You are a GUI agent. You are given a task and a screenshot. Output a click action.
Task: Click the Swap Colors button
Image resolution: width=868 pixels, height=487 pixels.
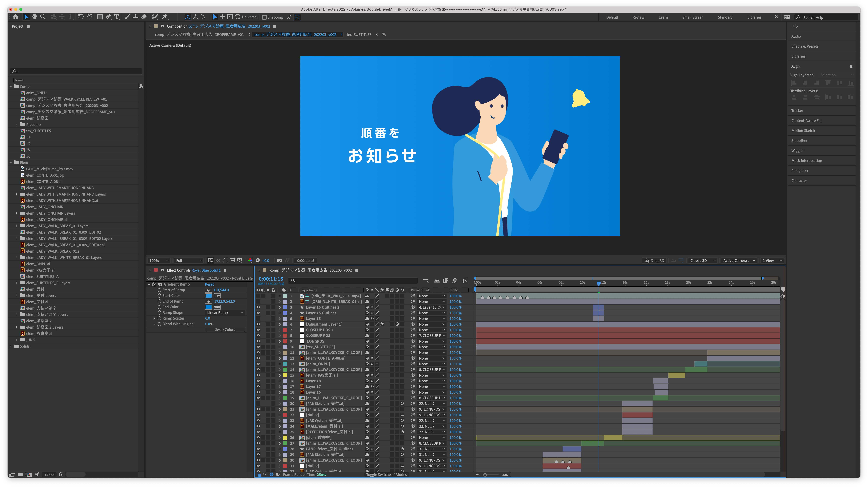point(225,330)
